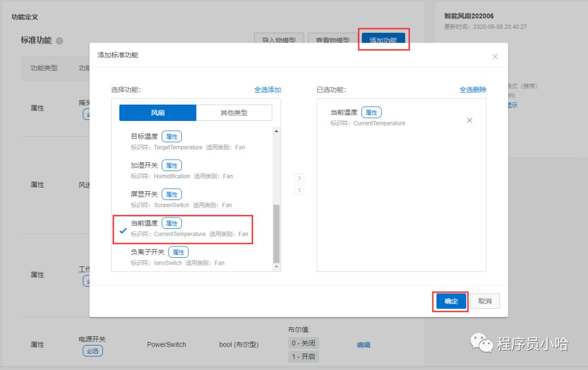The height and width of the screenshot is (370, 588).
Task: Select the 屏显开关 function item
Action: point(182,199)
